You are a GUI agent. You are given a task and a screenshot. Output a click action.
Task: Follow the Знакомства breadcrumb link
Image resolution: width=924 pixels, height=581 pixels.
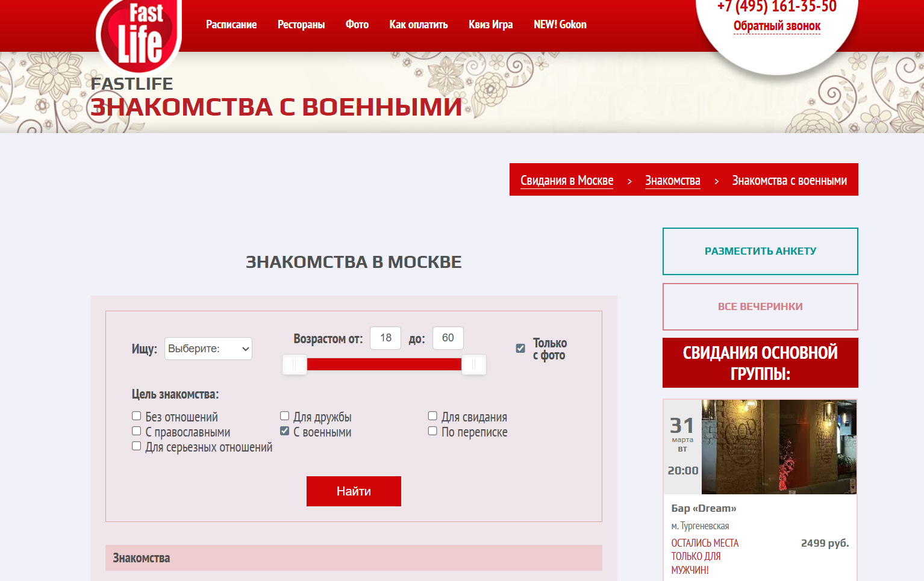(673, 181)
